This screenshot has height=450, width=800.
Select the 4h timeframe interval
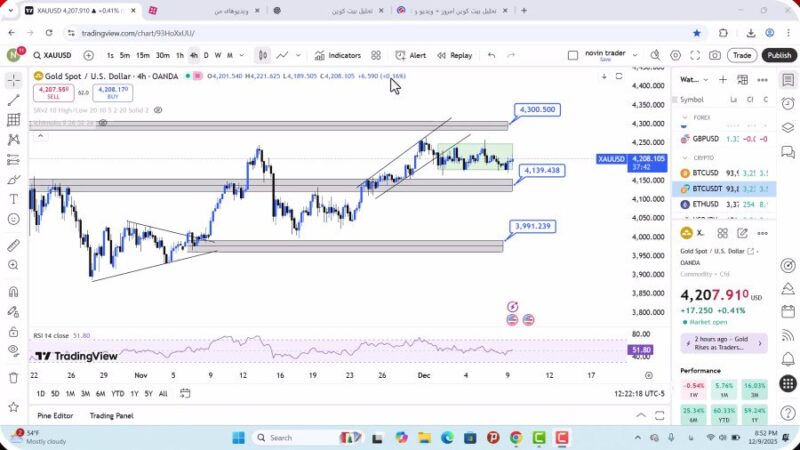pos(193,56)
